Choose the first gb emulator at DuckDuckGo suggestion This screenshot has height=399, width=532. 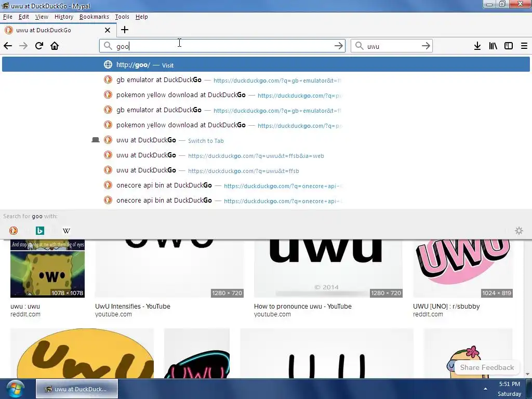(265, 80)
